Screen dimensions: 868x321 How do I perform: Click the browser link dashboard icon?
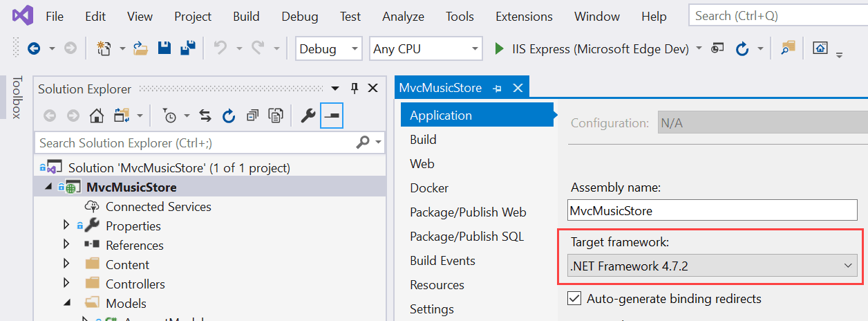pyautogui.click(x=718, y=48)
